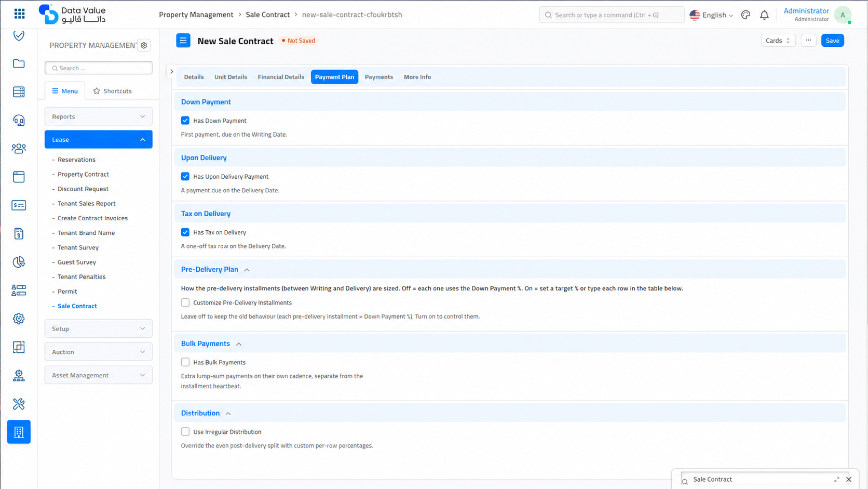Open the building Property Management module

tap(19, 432)
